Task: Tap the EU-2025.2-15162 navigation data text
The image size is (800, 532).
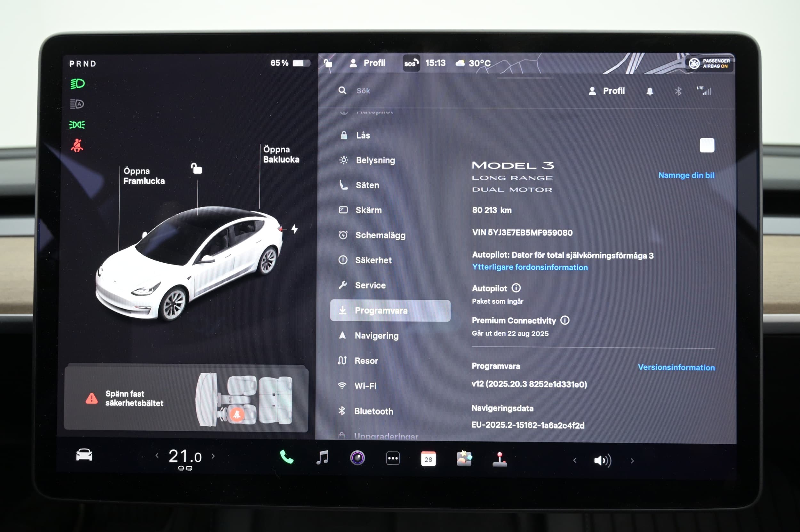Action: (x=528, y=425)
